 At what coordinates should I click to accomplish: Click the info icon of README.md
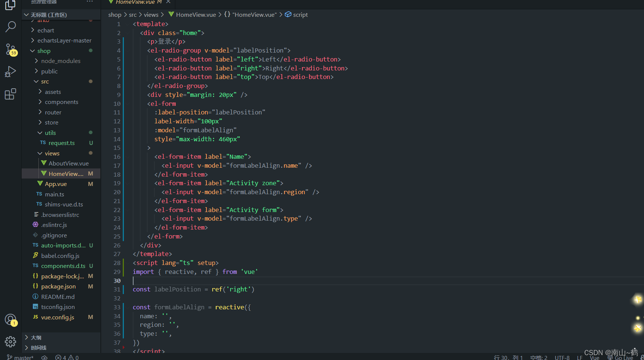click(35, 297)
